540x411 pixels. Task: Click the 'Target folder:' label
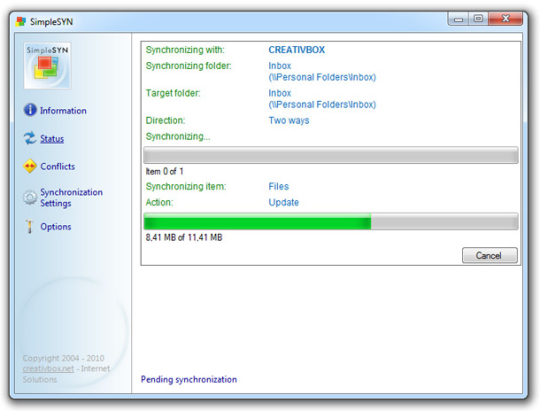coord(173,93)
